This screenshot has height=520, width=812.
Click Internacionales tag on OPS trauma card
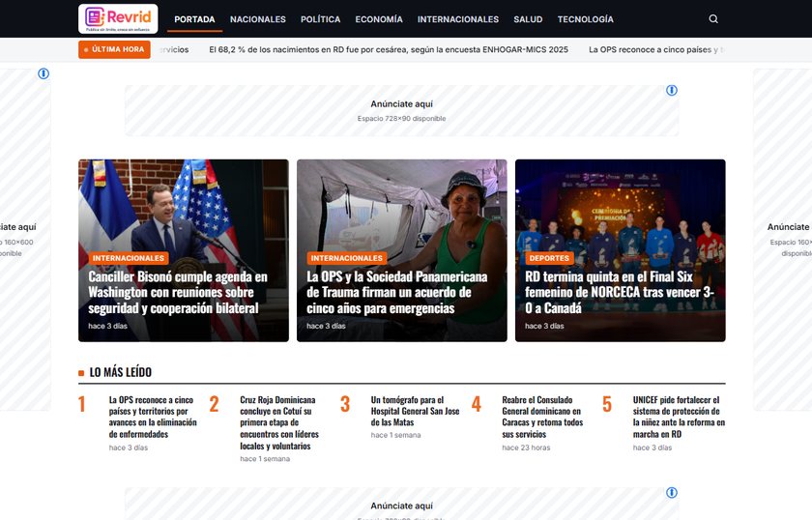pos(346,258)
